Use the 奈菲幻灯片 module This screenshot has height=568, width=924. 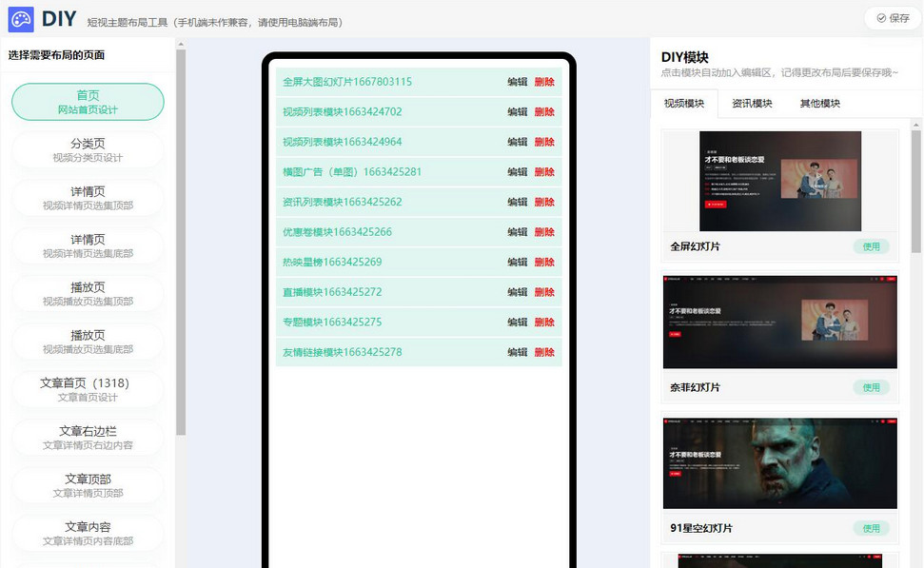(x=871, y=387)
